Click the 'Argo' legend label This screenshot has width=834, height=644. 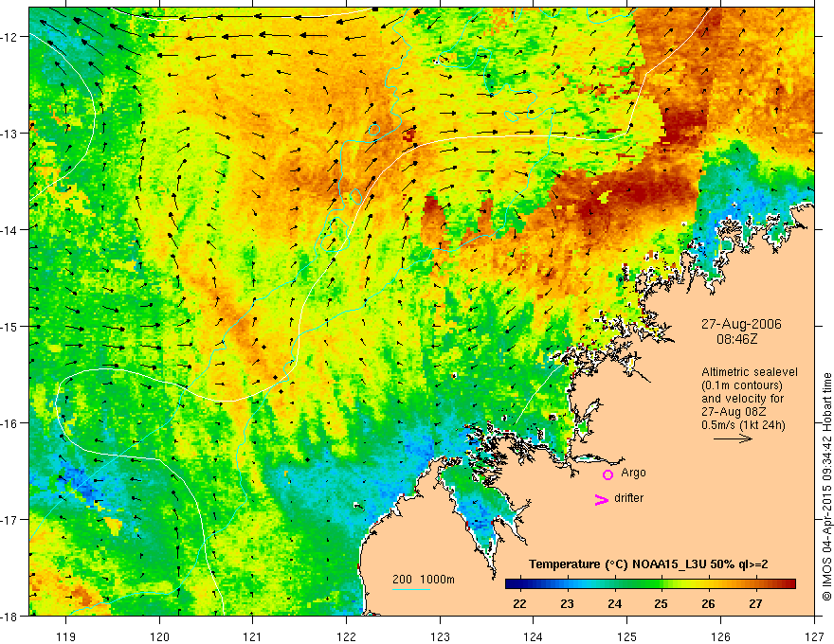pyautogui.click(x=633, y=473)
